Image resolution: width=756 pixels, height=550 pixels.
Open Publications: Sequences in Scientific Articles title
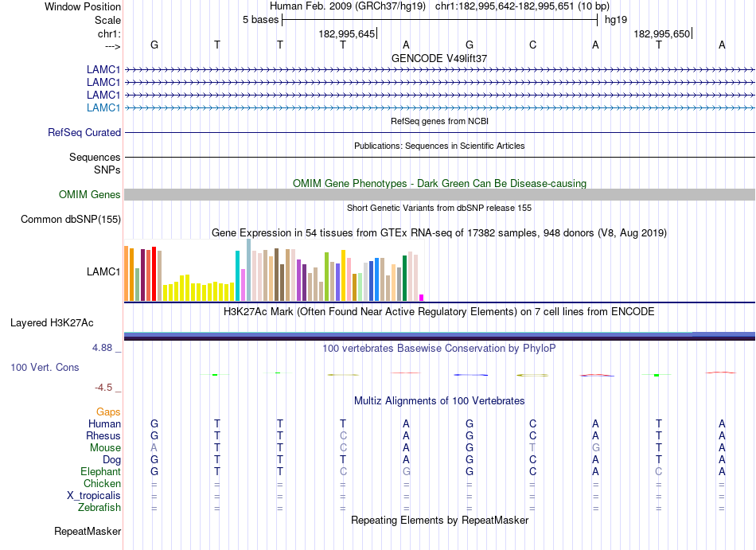click(x=439, y=146)
